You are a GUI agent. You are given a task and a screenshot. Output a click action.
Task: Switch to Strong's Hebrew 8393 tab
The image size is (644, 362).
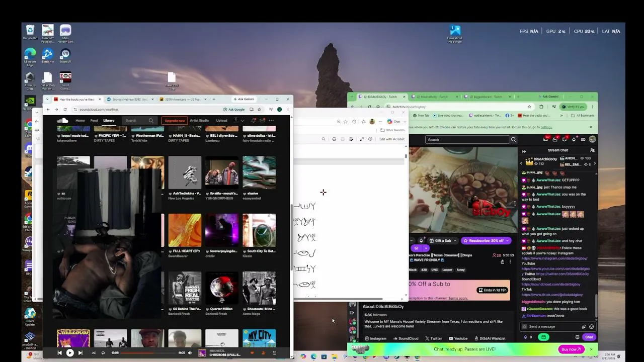(x=130, y=99)
